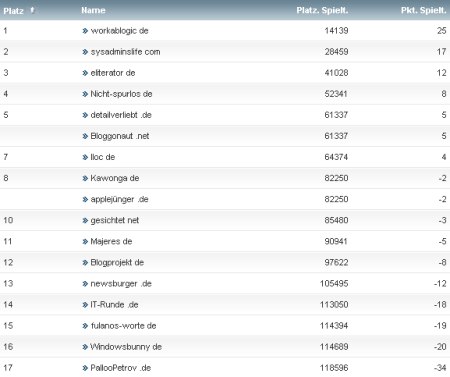The image size is (450, 377).
Task: Select the value 52341 in Nicht-spurlos row
Action: pos(336,94)
